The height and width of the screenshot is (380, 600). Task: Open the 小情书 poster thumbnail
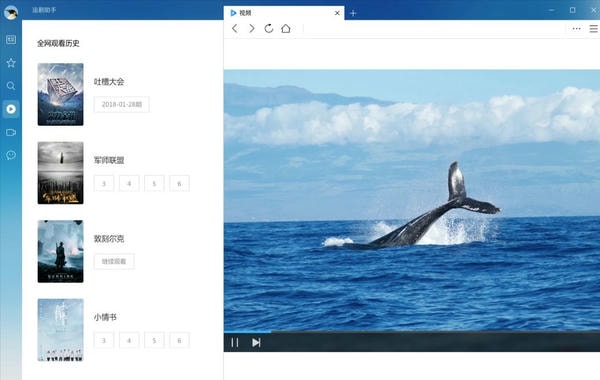[x=60, y=330]
